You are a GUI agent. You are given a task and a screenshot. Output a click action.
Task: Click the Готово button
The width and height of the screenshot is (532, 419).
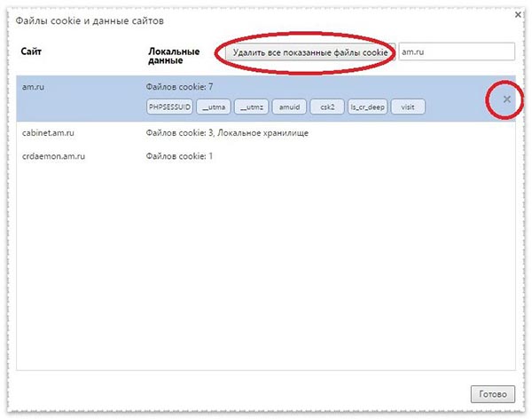(493, 394)
